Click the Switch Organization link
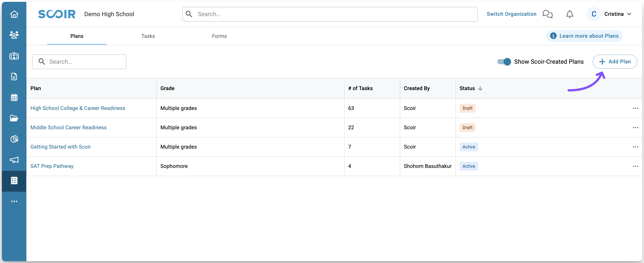The width and height of the screenshot is (644, 263). click(x=511, y=14)
